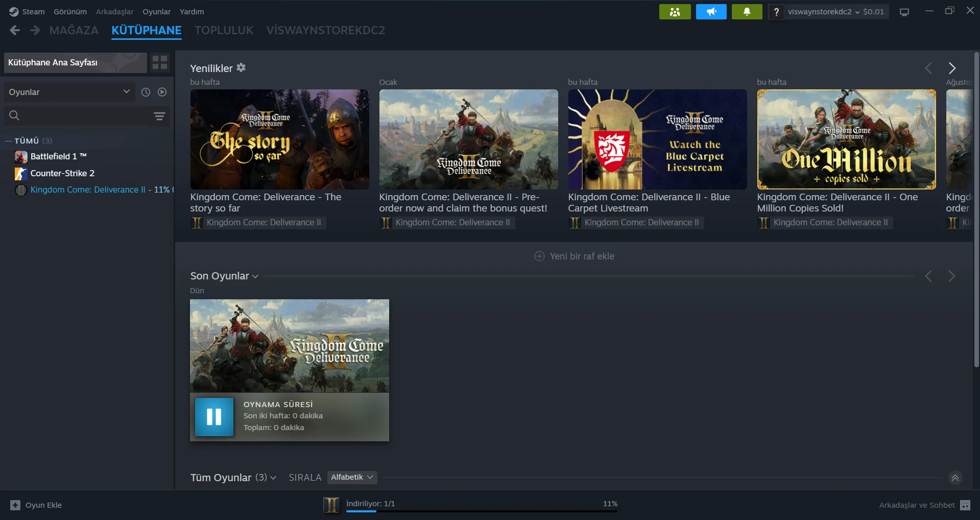Open 'The story so far' news thumbnail
This screenshot has width=980, height=520.
[x=280, y=139]
